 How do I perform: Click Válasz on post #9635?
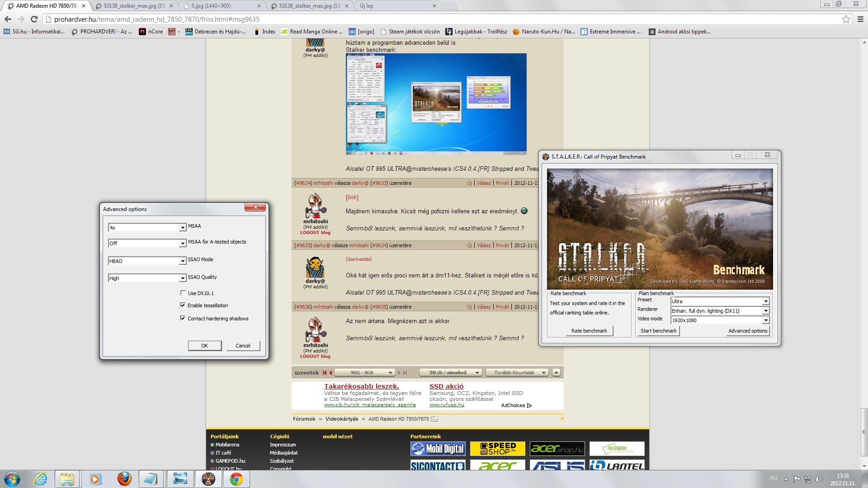coord(484,245)
